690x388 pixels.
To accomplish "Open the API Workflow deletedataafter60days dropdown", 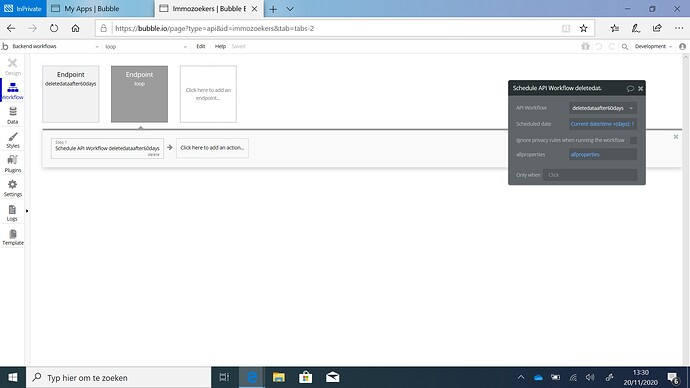I will pyautogui.click(x=602, y=108).
